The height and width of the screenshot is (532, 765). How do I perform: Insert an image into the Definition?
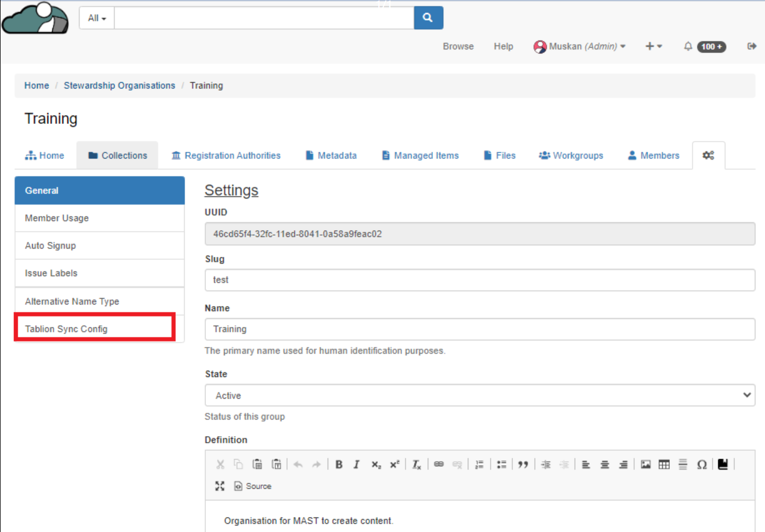coord(645,465)
